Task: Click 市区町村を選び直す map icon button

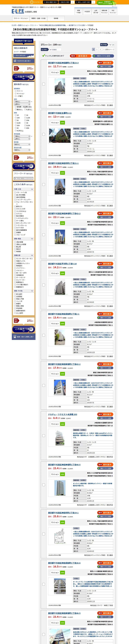Action: click(24, 61)
